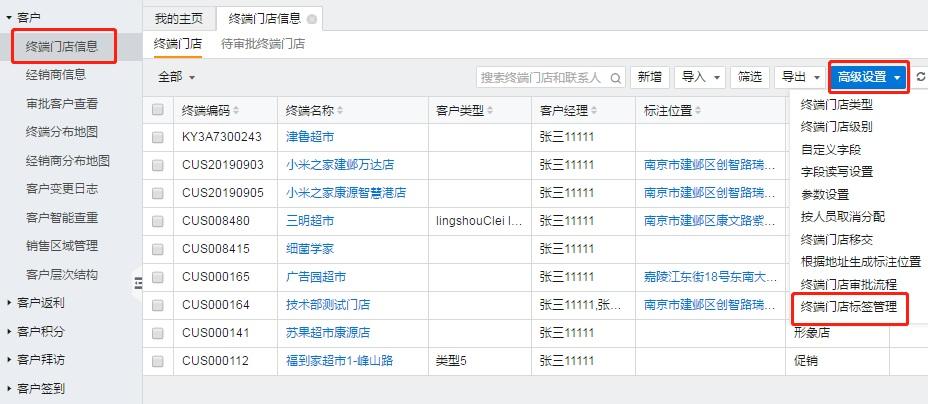The width and height of the screenshot is (928, 404).
Task: Open 审批客户查看 in sidebar
Action: (62, 104)
